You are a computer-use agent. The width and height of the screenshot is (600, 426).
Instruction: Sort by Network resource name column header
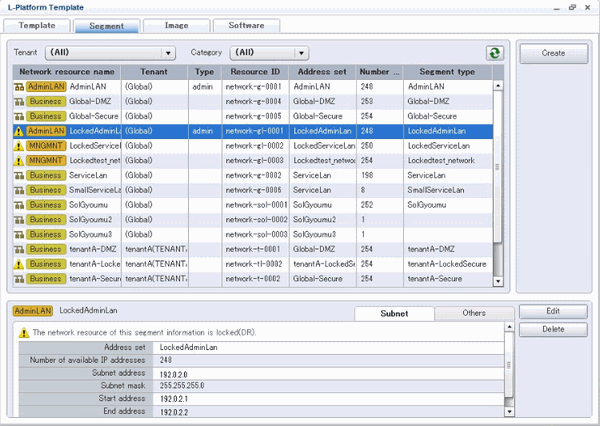click(x=66, y=72)
